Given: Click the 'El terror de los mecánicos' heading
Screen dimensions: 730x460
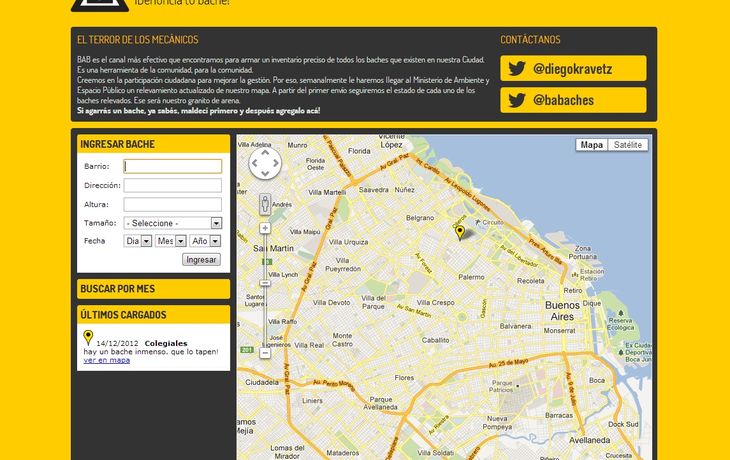Looking at the screenshot, I should click(x=138, y=40).
